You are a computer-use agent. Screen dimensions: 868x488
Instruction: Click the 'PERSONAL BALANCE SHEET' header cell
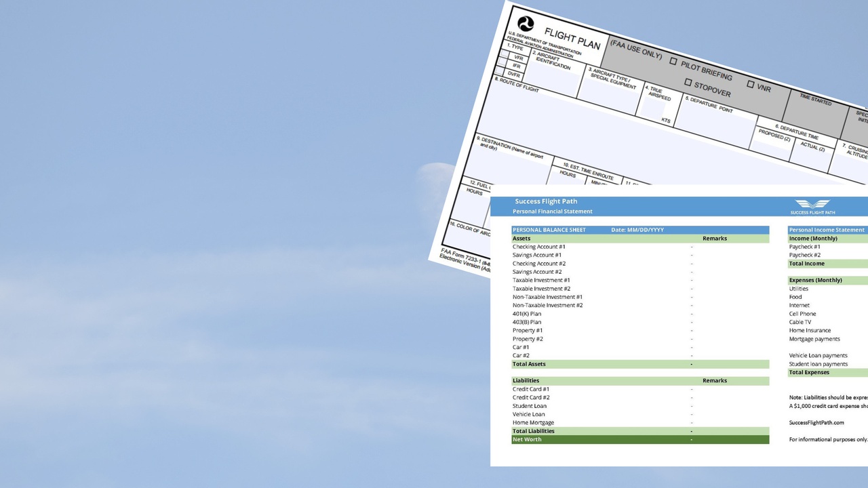[549, 230]
